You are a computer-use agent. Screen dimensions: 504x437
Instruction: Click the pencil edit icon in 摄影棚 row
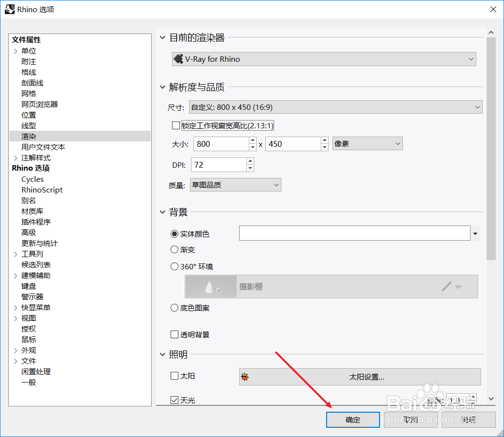[447, 286]
